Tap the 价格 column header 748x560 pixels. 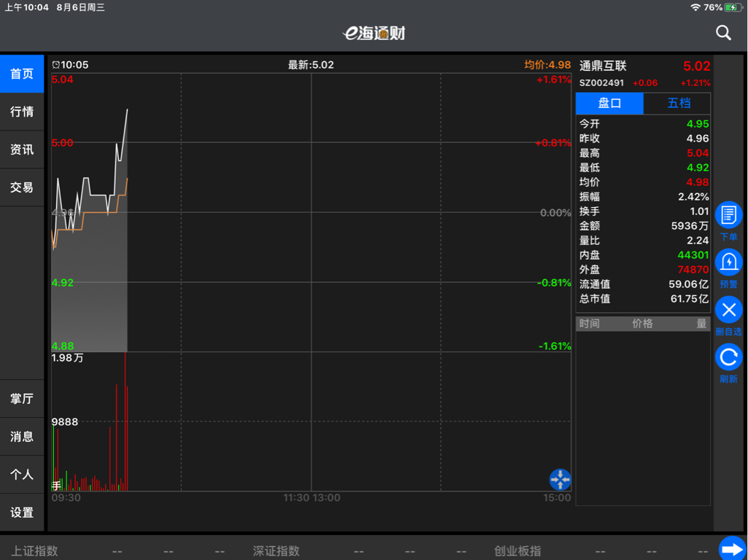pyautogui.click(x=642, y=324)
